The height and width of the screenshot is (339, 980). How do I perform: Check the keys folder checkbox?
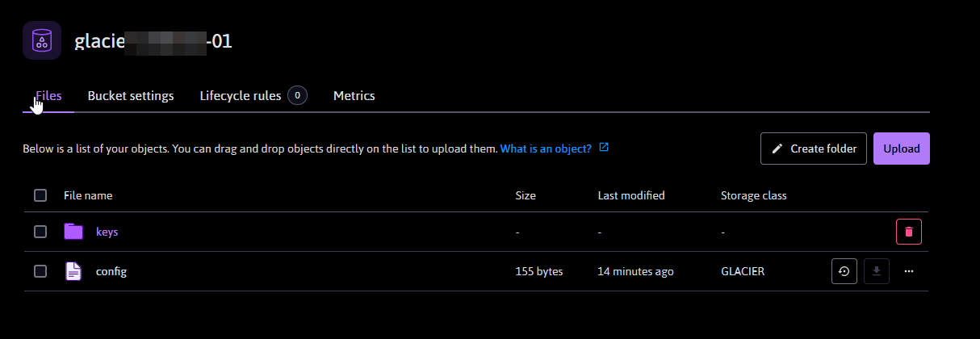(40, 232)
